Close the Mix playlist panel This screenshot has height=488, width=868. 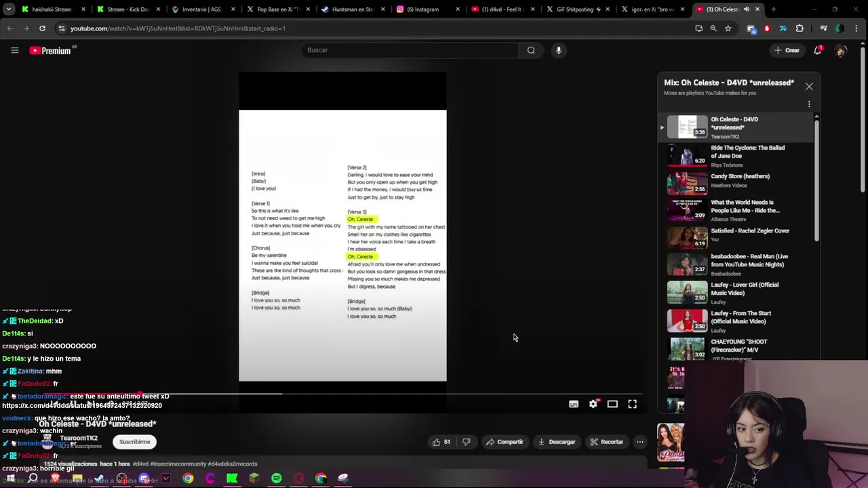tap(809, 87)
